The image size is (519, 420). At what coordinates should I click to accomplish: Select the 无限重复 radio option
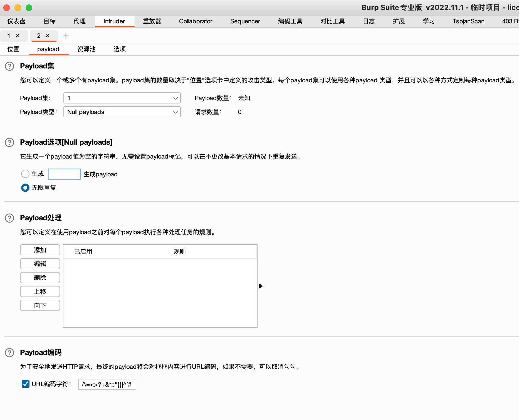click(x=25, y=188)
